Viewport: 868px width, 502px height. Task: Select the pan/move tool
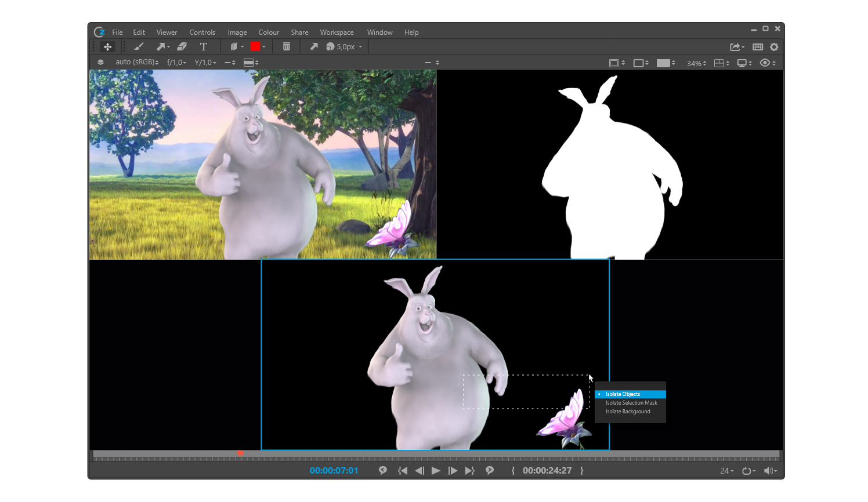107,47
